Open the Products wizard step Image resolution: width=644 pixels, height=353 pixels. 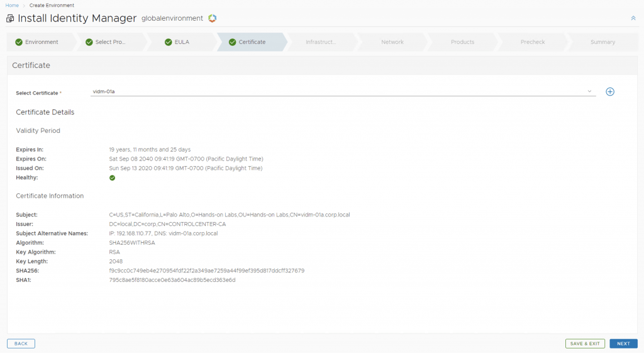point(462,42)
